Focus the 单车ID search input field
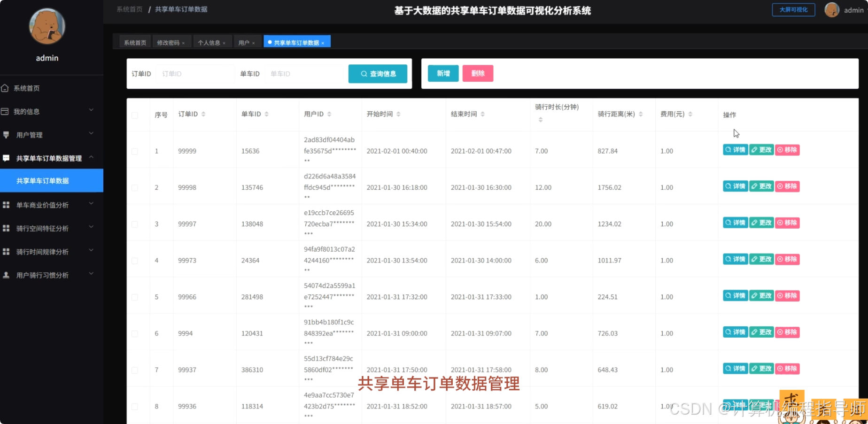868x424 pixels. click(304, 74)
